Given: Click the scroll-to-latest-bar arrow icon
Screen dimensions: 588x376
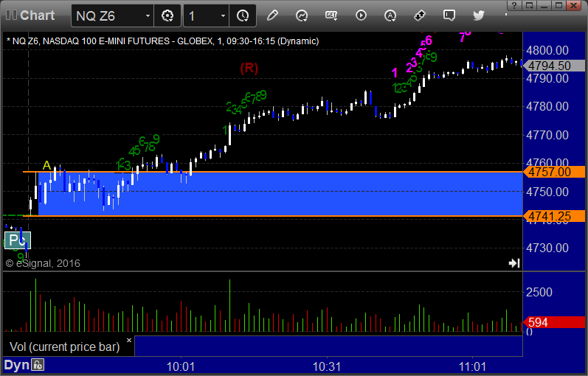Looking at the screenshot, I should click(x=514, y=263).
